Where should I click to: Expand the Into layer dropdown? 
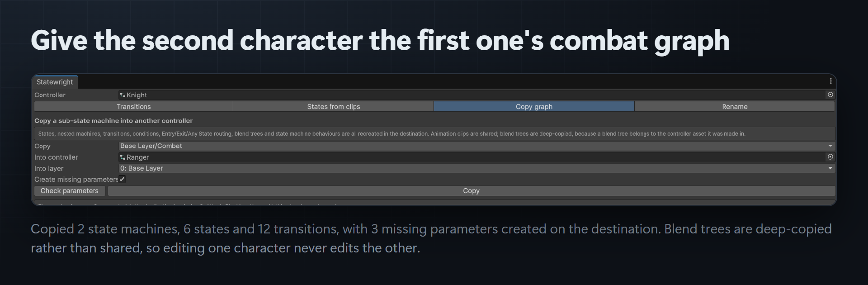pyautogui.click(x=476, y=168)
